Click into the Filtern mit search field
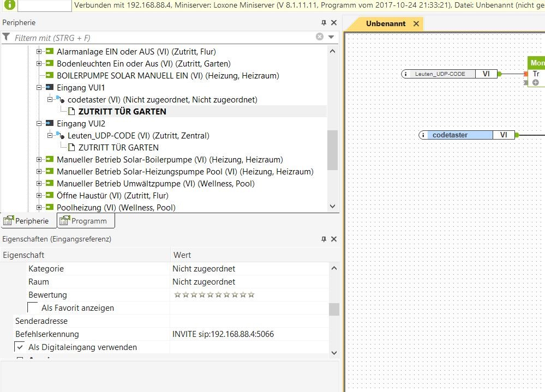This screenshot has width=545, height=392. pos(164,38)
